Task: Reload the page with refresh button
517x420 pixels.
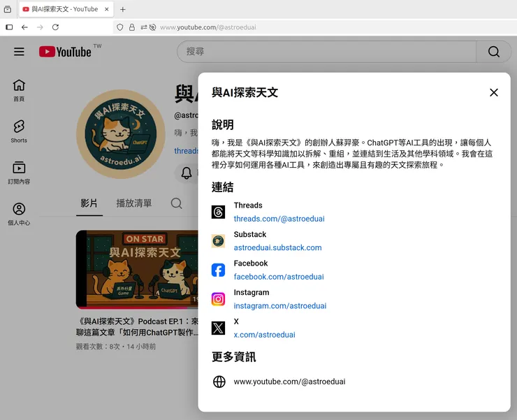Action: (55, 27)
